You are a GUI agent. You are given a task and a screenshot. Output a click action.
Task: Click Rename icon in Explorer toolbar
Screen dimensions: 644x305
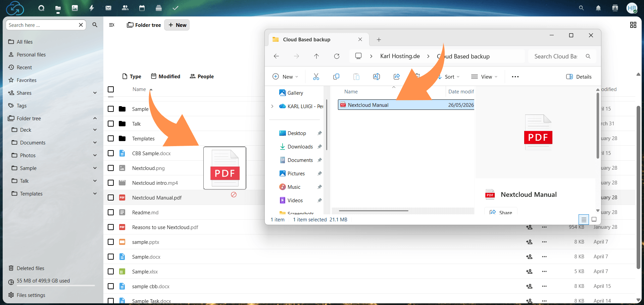376,77
